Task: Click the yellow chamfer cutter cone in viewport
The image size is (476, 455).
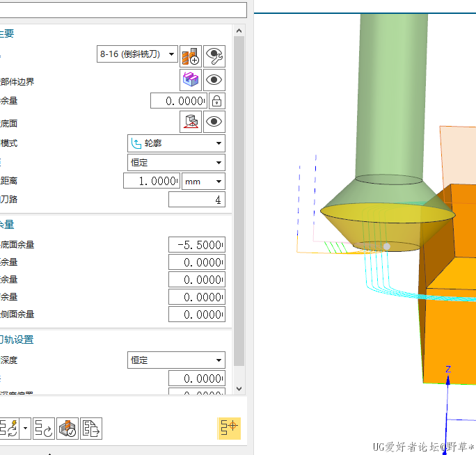Action: pyautogui.click(x=387, y=227)
